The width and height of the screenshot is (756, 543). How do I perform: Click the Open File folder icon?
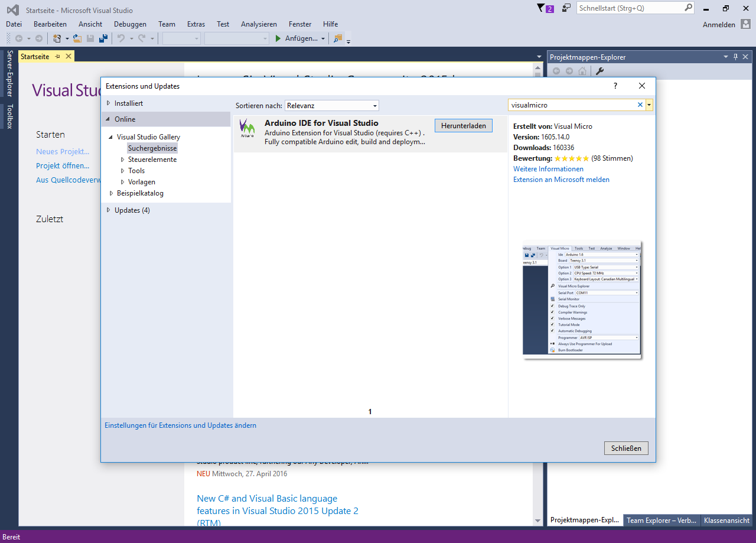(77, 38)
